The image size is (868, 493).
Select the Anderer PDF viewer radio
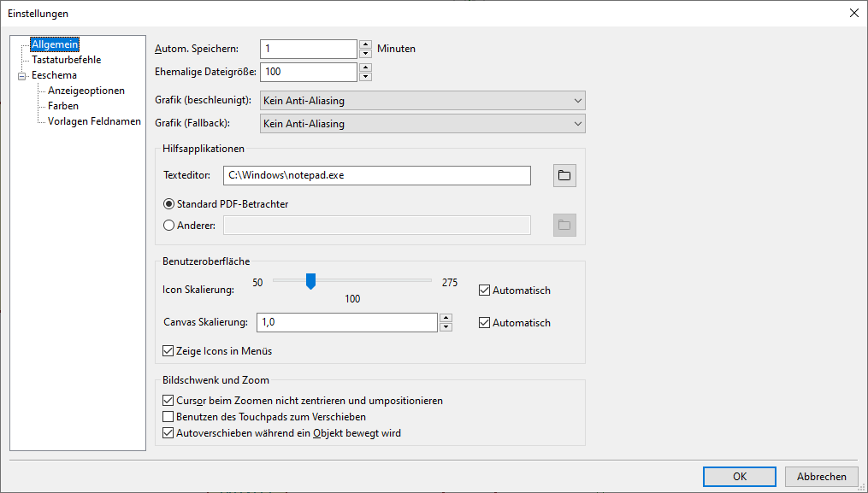168,226
